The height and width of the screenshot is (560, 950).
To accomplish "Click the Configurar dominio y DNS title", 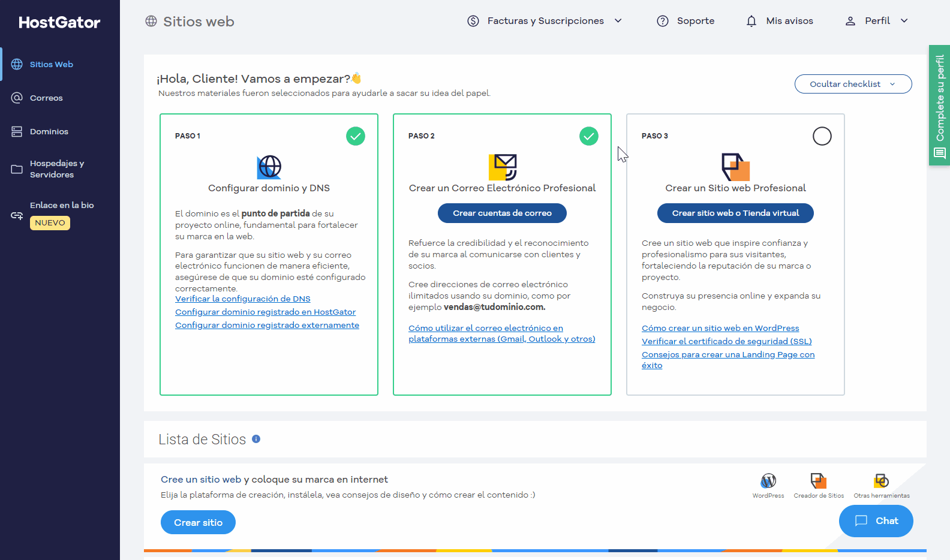I will (269, 188).
